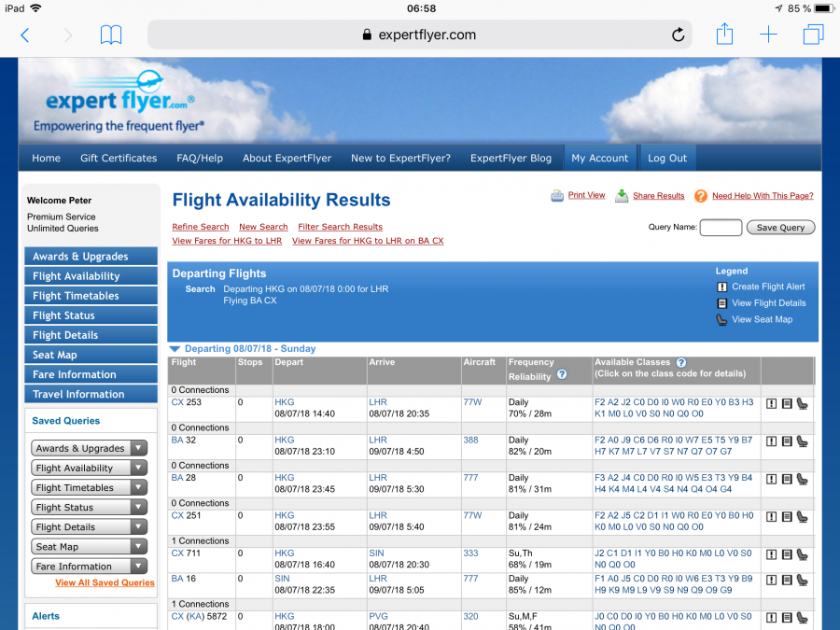Collapse the Departing 08/07/18 Sunday section

coord(175,349)
